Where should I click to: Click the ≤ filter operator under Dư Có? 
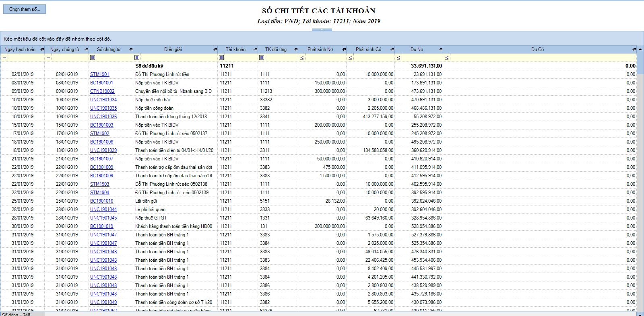click(x=447, y=57)
